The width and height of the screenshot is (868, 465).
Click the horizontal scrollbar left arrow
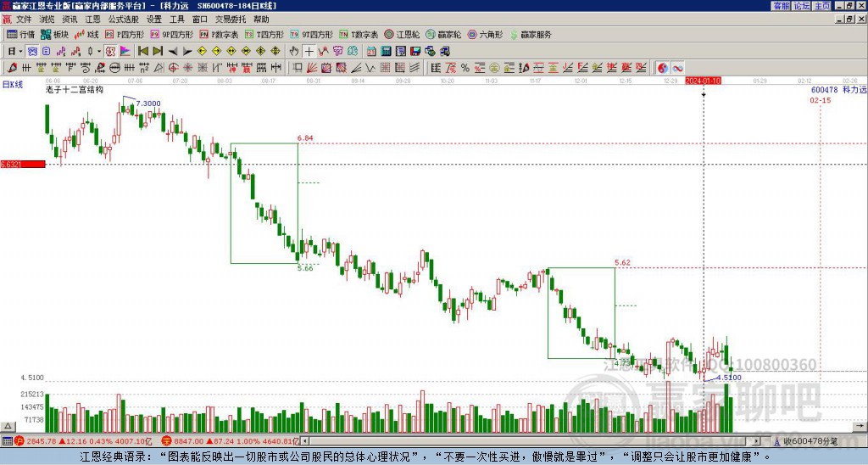pyautogui.click(x=304, y=441)
